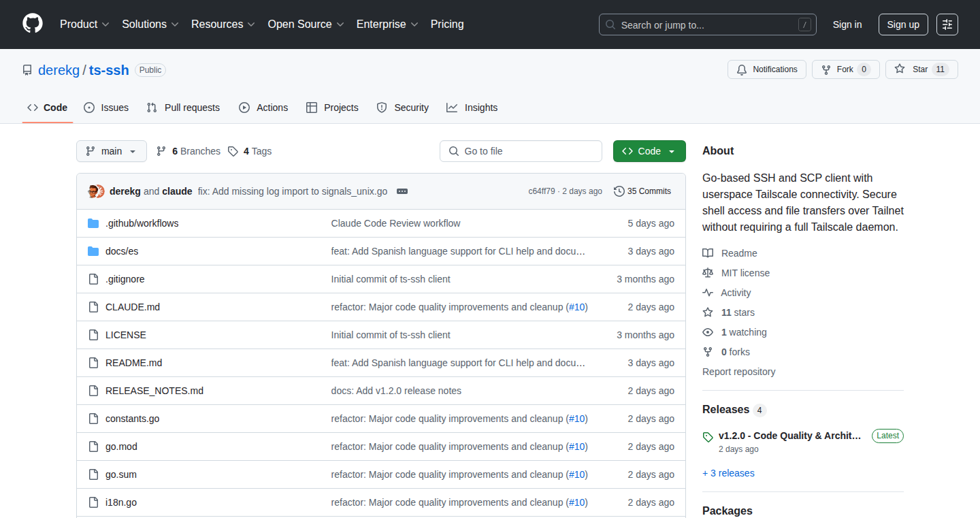Open the main branch selector dropdown
This screenshot has height=518, width=980.
[112, 151]
